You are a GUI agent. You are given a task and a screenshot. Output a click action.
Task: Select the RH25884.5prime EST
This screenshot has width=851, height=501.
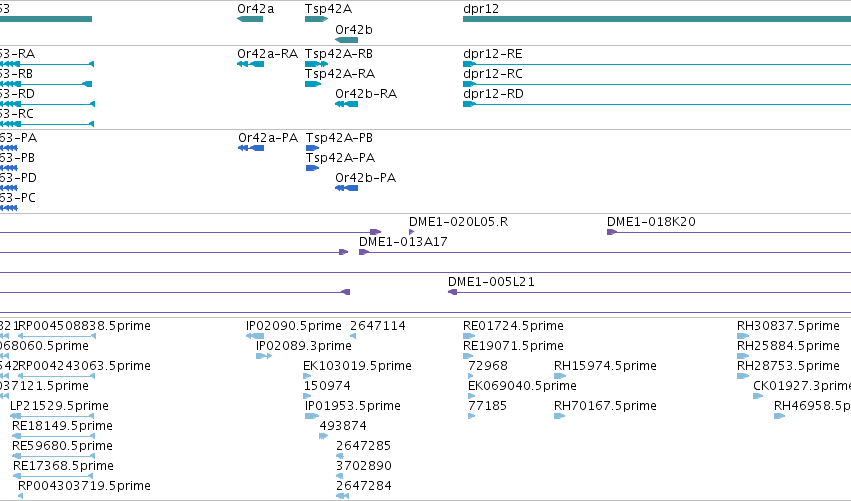(x=743, y=357)
